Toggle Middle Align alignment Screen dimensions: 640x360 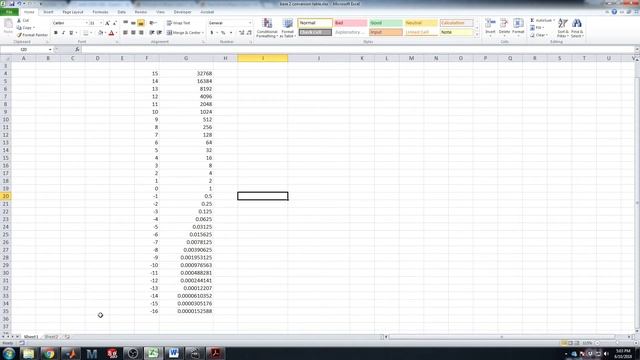click(133, 23)
